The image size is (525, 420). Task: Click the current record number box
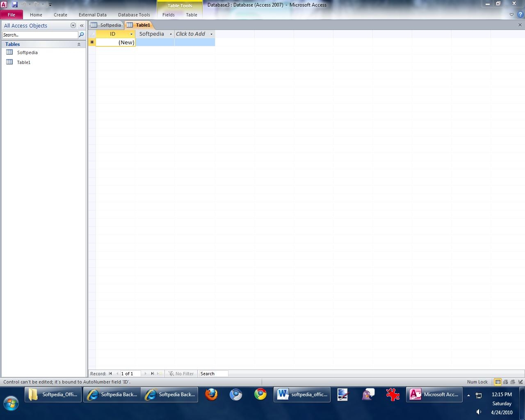point(130,374)
